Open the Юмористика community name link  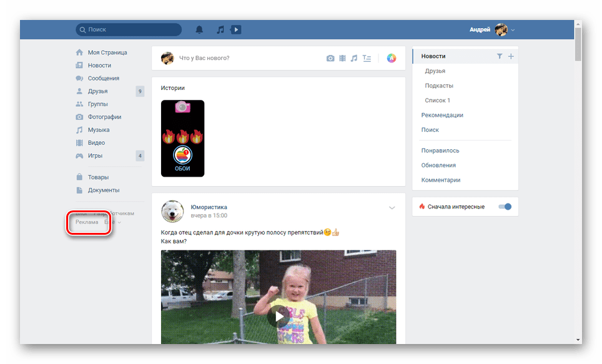[x=209, y=207]
